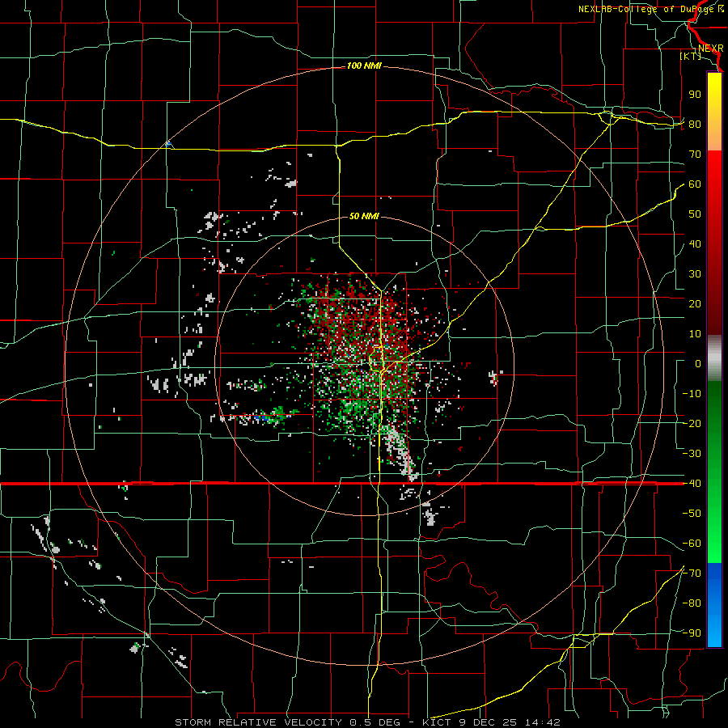728x728 pixels.
Task: Pick the gray zero-velocity color segment
Action: (x=714, y=358)
